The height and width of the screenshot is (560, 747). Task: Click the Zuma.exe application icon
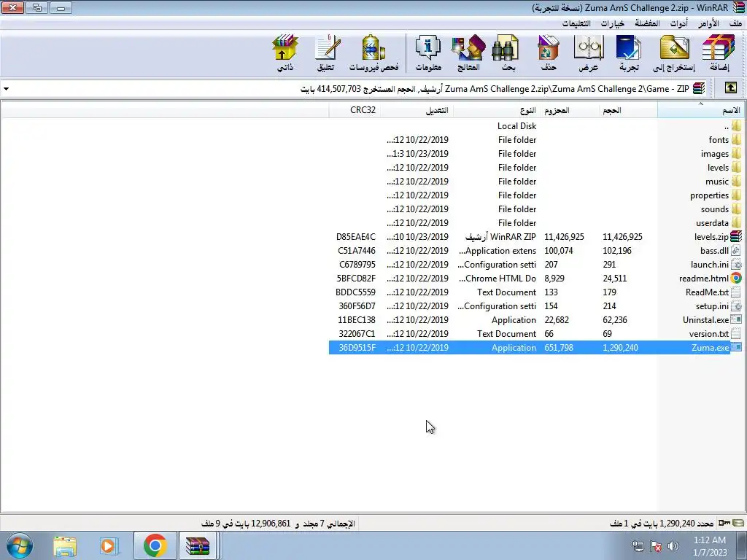point(737,347)
